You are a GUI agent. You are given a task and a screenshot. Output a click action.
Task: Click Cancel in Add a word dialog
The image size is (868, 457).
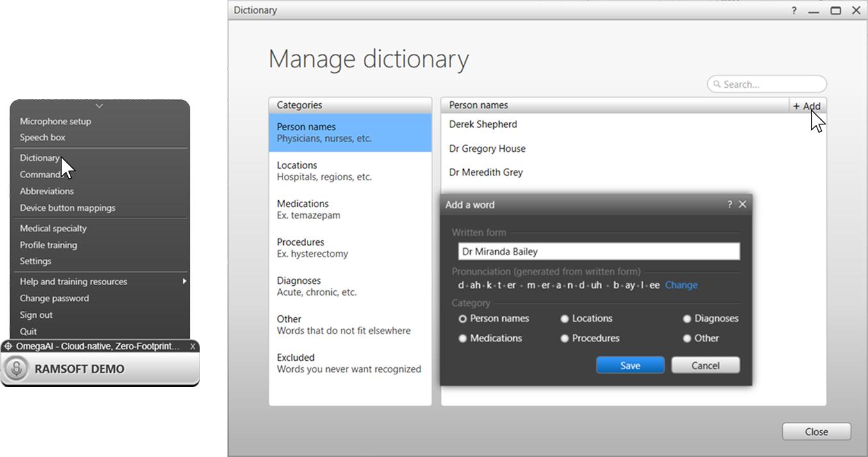[706, 365]
